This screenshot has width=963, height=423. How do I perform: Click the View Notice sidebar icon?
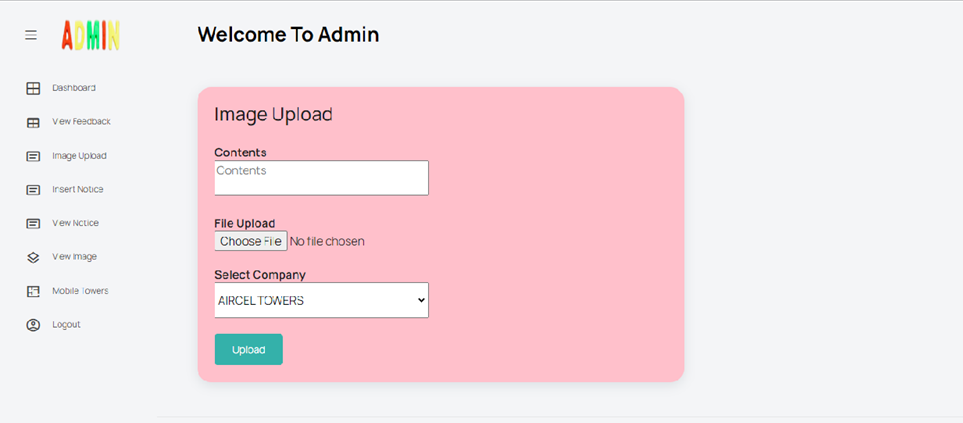click(x=33, y=224)
